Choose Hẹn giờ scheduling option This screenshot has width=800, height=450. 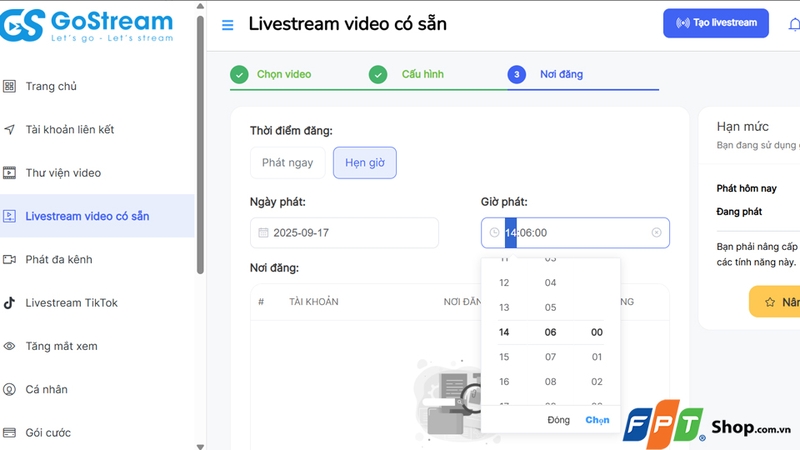click(365, 163)
